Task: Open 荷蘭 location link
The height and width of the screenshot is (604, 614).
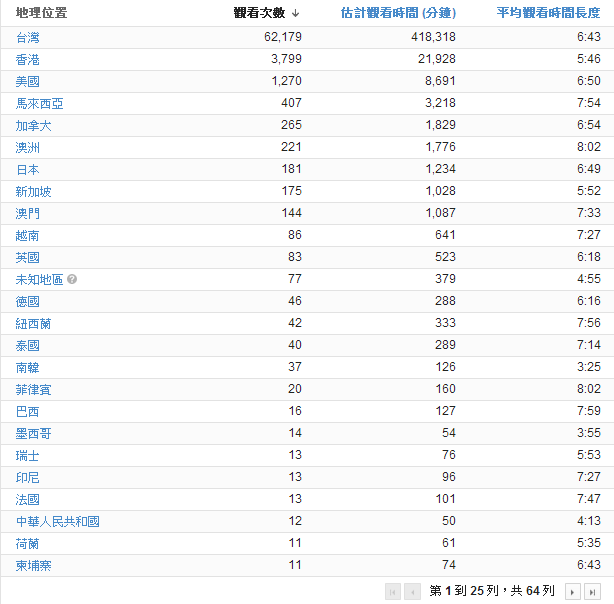Action: pos(27,543)
